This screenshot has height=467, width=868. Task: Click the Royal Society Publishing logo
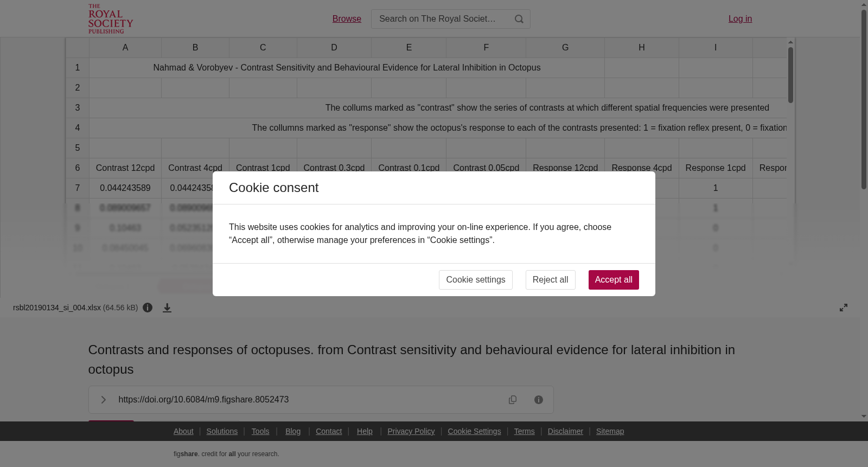point(111,19)
